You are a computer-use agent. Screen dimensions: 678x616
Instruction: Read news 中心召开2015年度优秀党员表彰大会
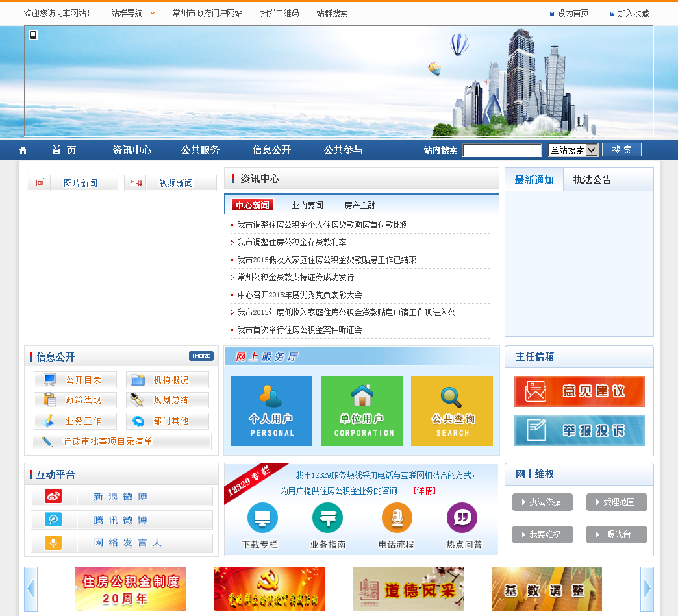(299, 295)
